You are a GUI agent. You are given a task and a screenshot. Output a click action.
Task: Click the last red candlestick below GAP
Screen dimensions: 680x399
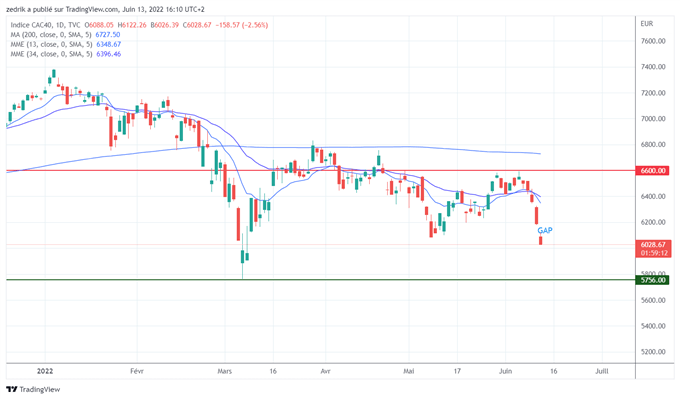coord(541,240)
